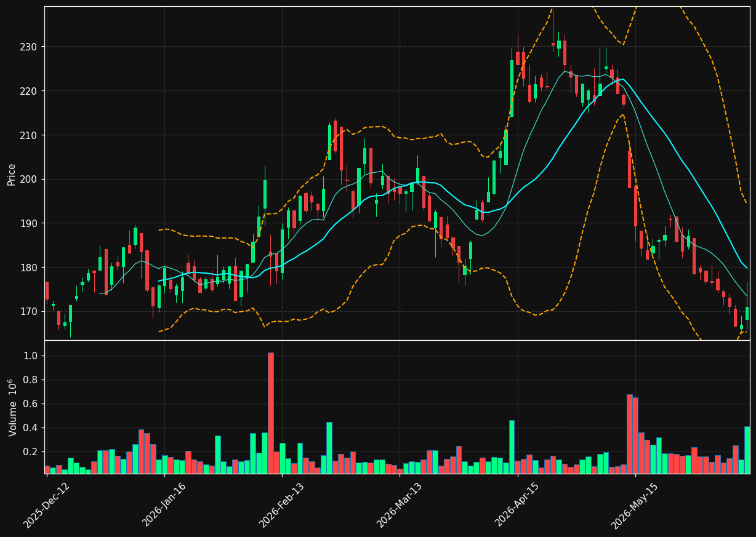Click the 200 price axis label
The height and width of the screenshot is (537, 756).
[x=29, y=180]
